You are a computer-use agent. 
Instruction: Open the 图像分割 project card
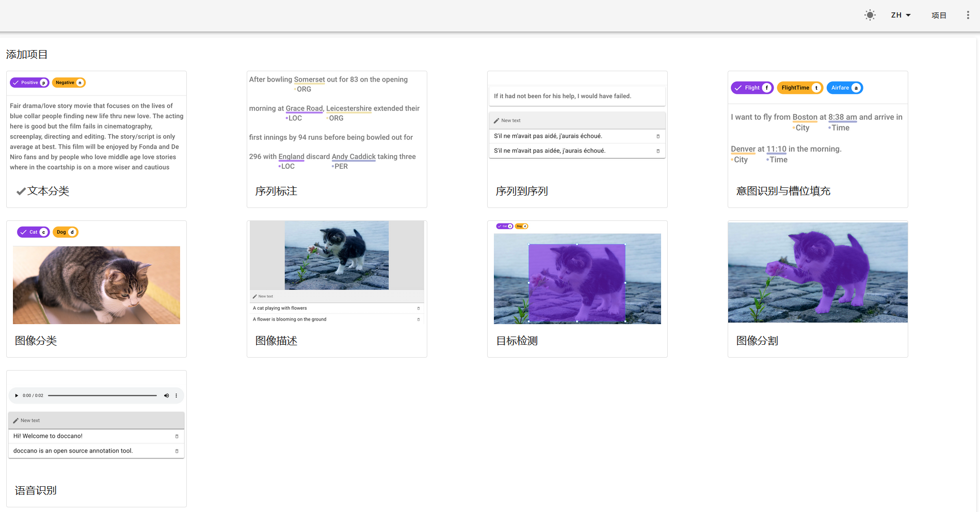[x=757, y=341]
